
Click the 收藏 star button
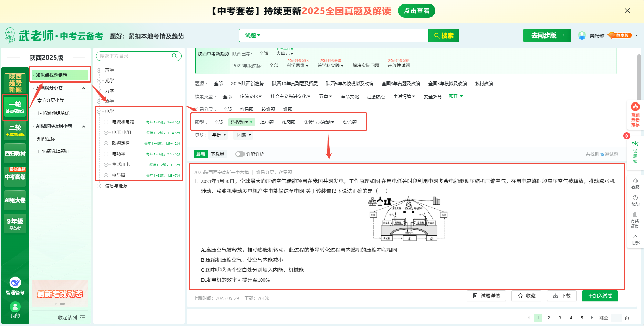(x=527, y=296)
